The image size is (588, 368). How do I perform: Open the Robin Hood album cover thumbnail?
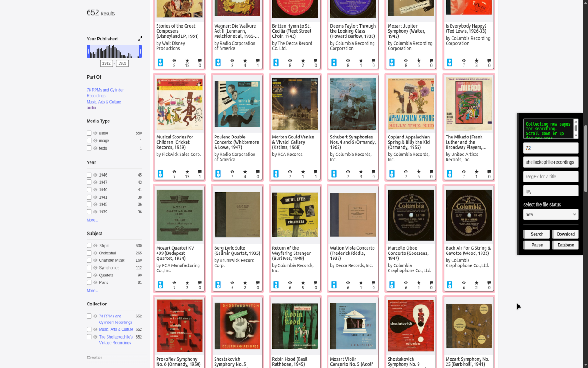click(x=295, y=326)
